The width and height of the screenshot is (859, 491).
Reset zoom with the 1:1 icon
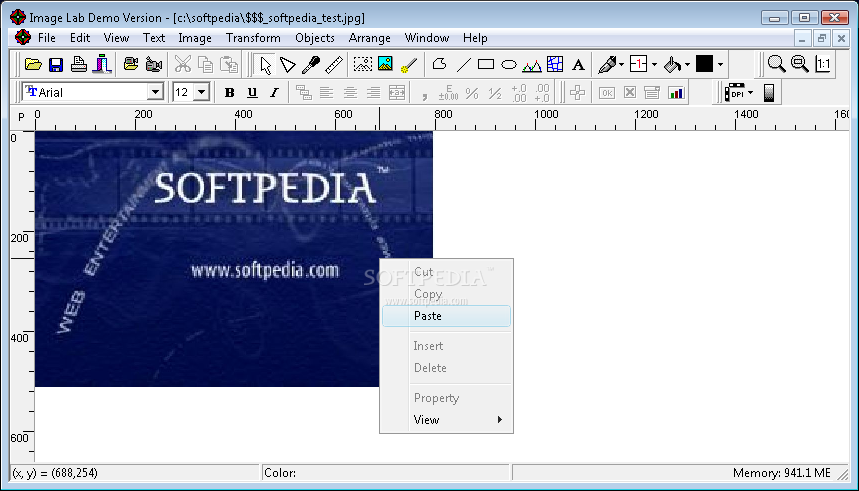tap(823, 65)
